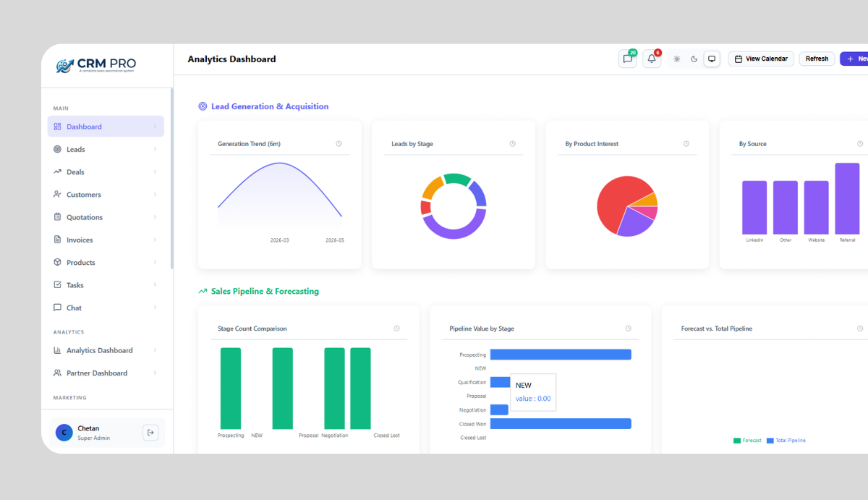Click the Lead Generation & Acquisition heading
The height and width of the screenshot is (500, 868).
point(270,106)
